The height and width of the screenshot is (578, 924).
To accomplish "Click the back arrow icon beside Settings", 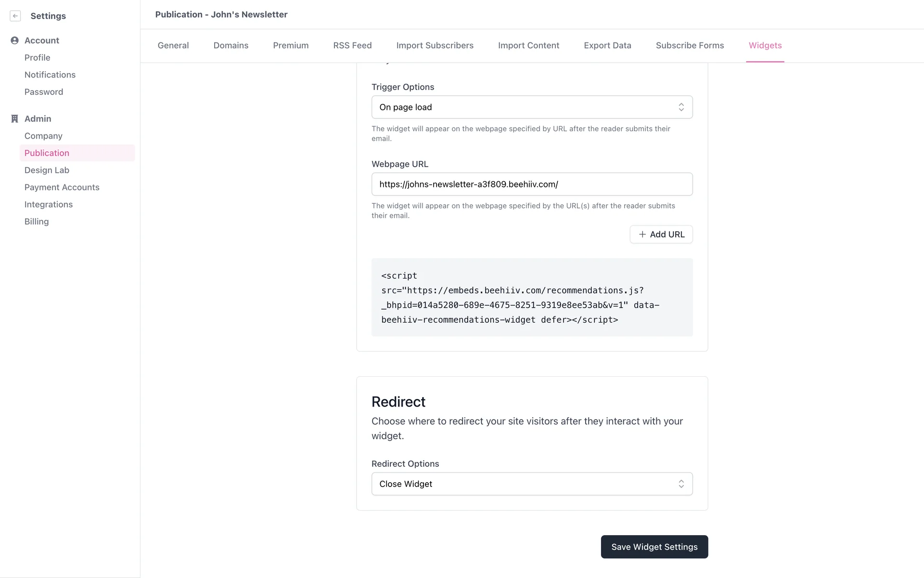I will [x=15, y=16].
